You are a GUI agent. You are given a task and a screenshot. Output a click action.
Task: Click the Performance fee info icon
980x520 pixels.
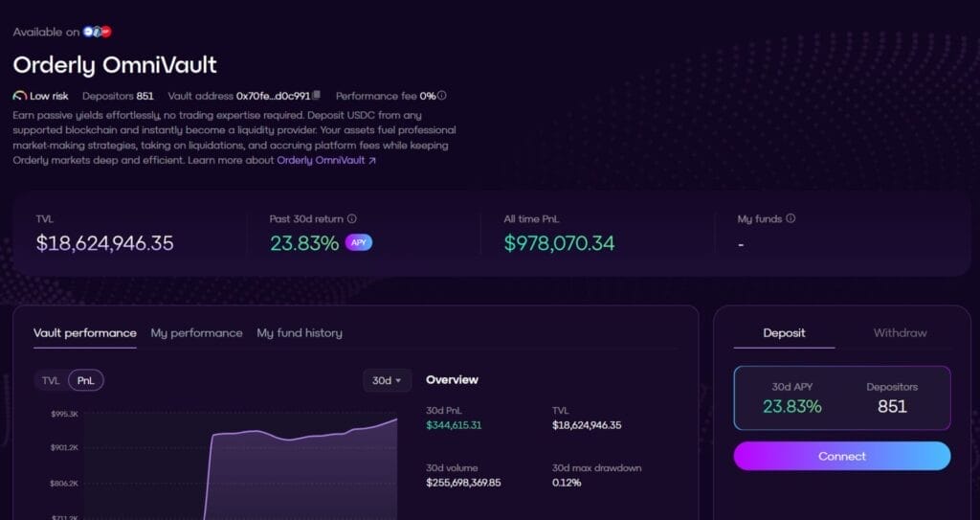click(442, 96)
